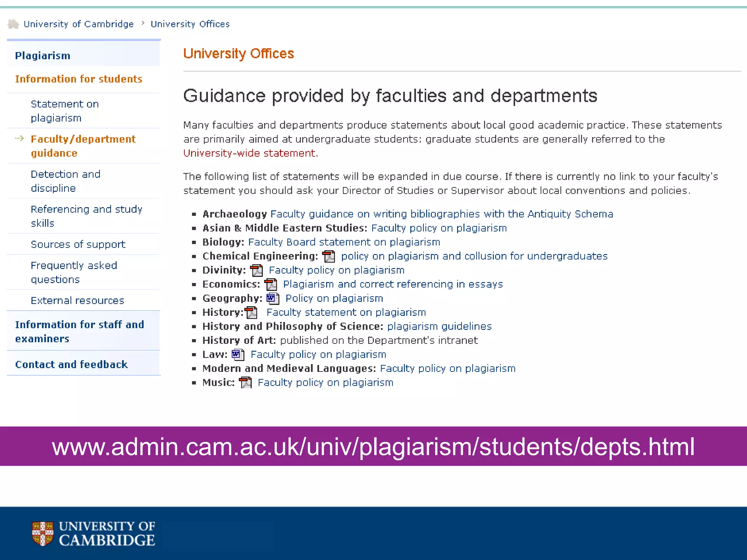Open Modern and Medieval Languages plagiarism policy

click(448, 369)
